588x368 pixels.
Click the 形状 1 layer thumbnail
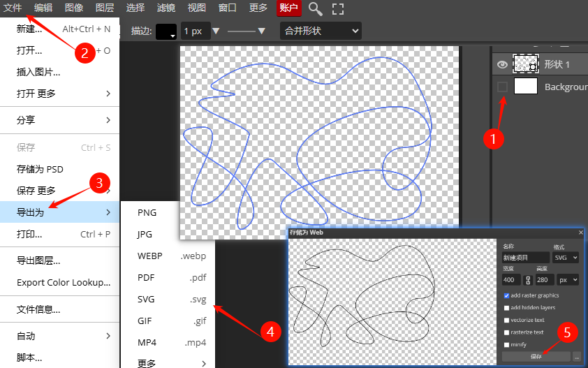pos(525,64)
